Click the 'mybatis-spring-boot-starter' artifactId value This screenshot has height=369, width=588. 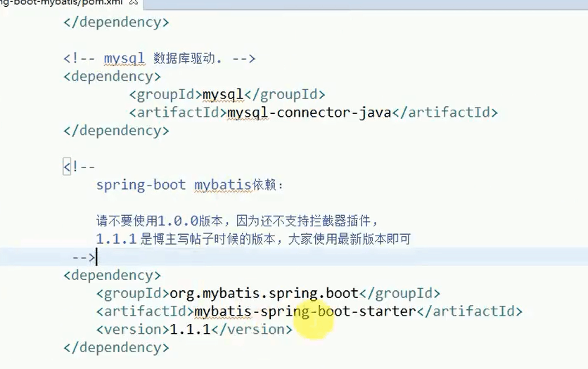click(306, 311)
